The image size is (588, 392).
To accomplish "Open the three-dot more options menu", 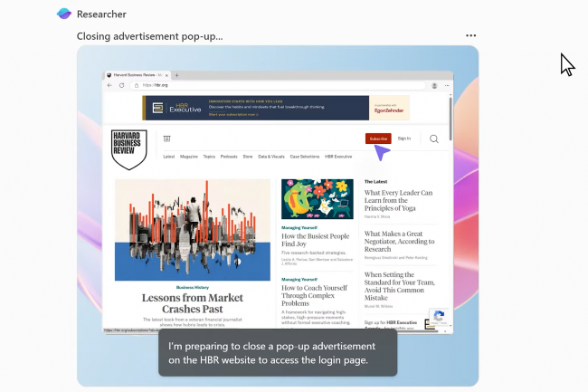I will [470, 36].
